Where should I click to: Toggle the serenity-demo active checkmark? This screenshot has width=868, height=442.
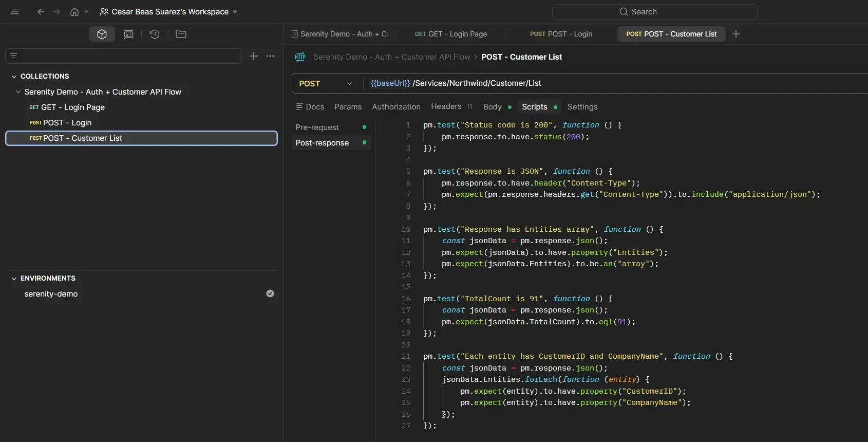(270, 293)
